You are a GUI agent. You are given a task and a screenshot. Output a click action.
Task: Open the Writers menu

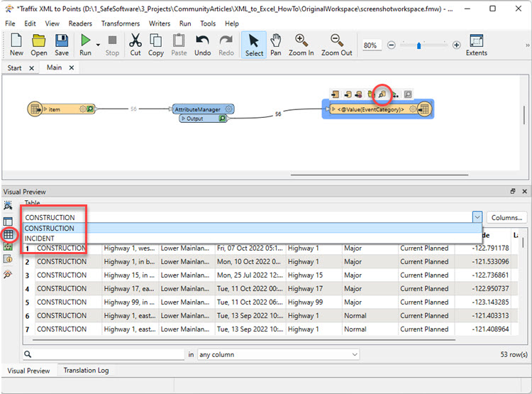pos(160,23)
